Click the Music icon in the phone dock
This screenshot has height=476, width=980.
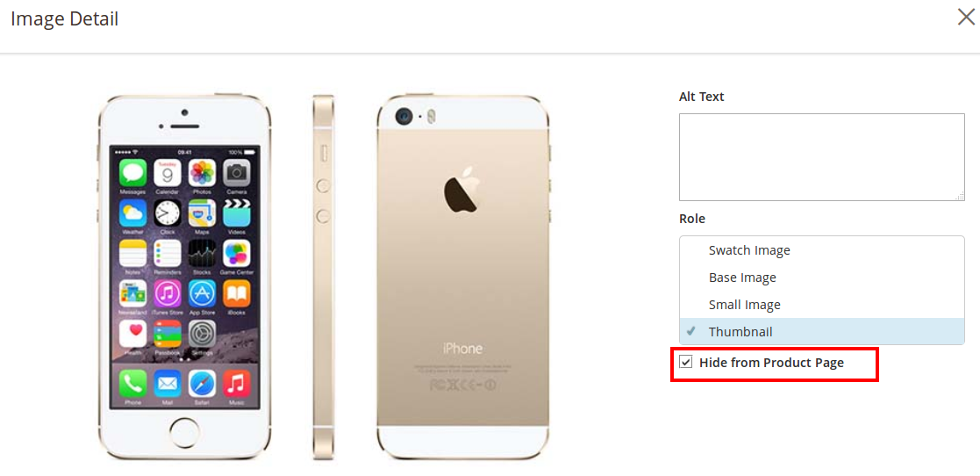237,383
